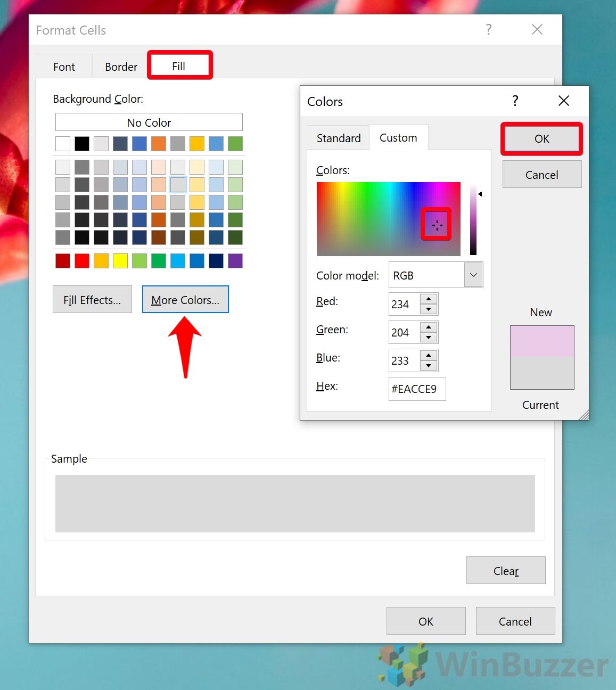Viewport: 616px width, 690px height.
Task: Open the Color model dropdown
Action: [x=473, y=275]
